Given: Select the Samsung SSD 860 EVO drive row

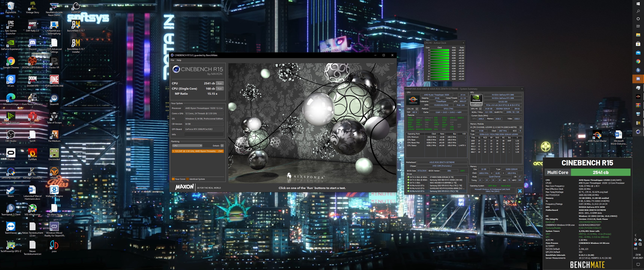Looking at the screenshot, I should tap(437, 180).
